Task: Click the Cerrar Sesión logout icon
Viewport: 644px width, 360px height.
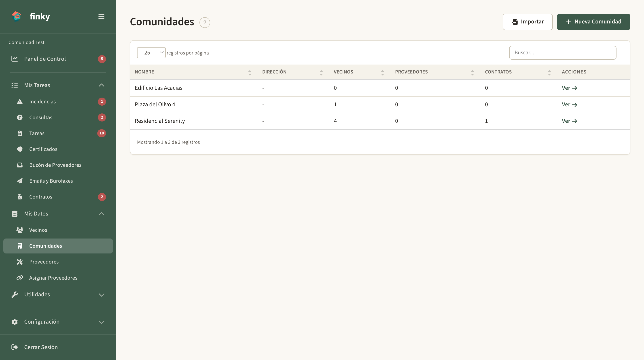Action: (x=15, y=347)
